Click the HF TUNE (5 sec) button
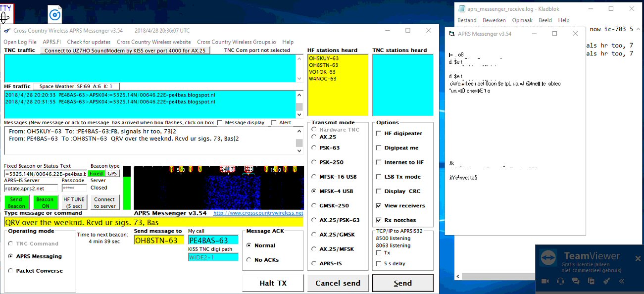The width and height of the screenshot is (644, 294). 74,202
